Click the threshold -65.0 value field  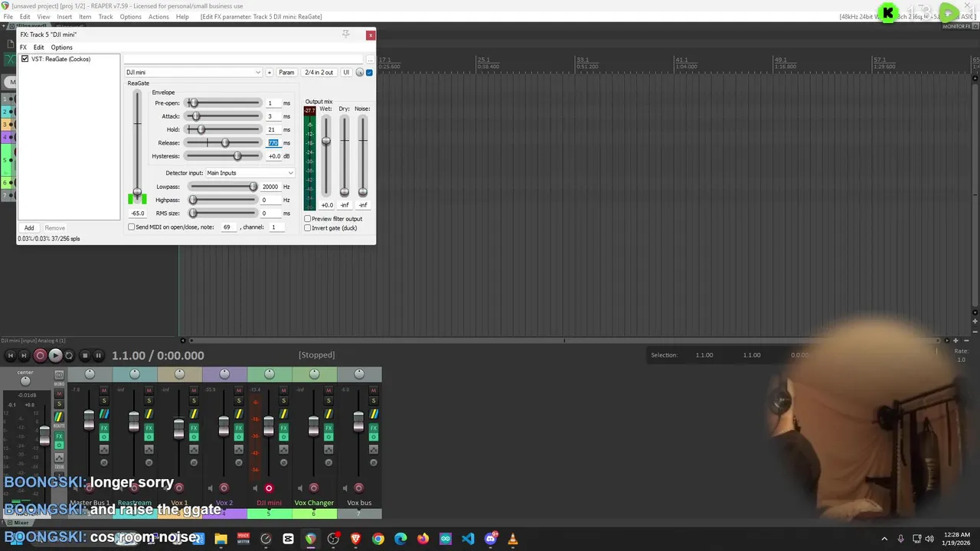pyautogui.click(x=138, y=214)
